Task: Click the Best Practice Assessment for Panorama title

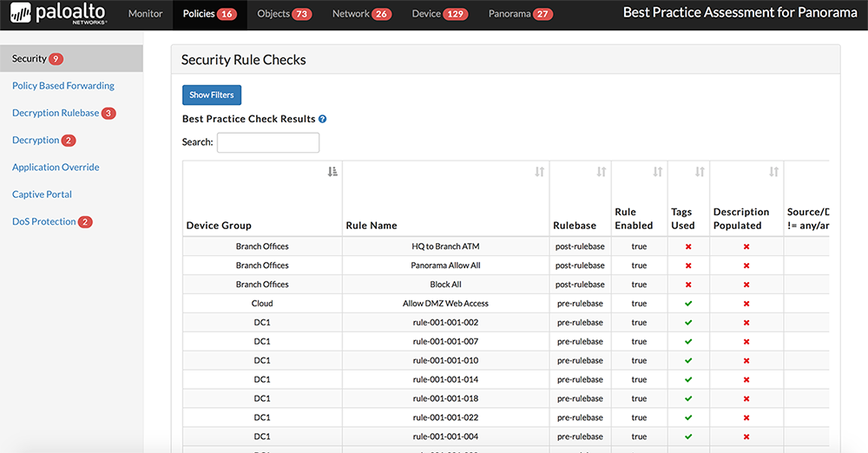Action: [740, 13]
